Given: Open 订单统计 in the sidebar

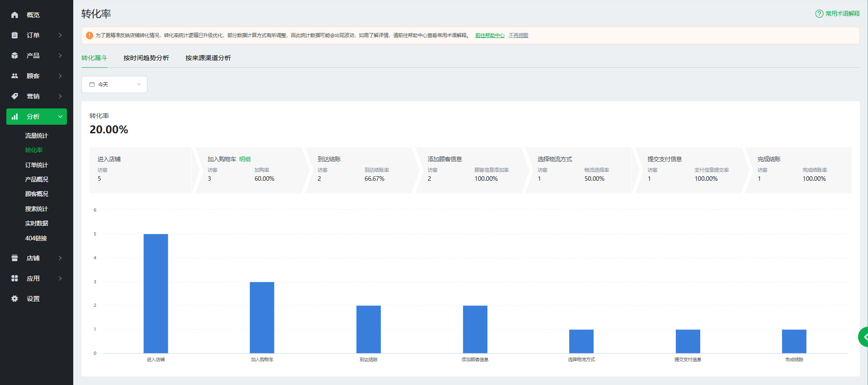Looking at the screenshot, I should (36, 165).
